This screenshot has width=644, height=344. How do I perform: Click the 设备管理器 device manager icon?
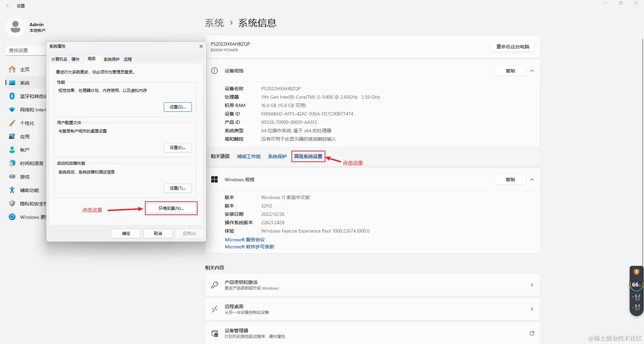click(215, 333)
